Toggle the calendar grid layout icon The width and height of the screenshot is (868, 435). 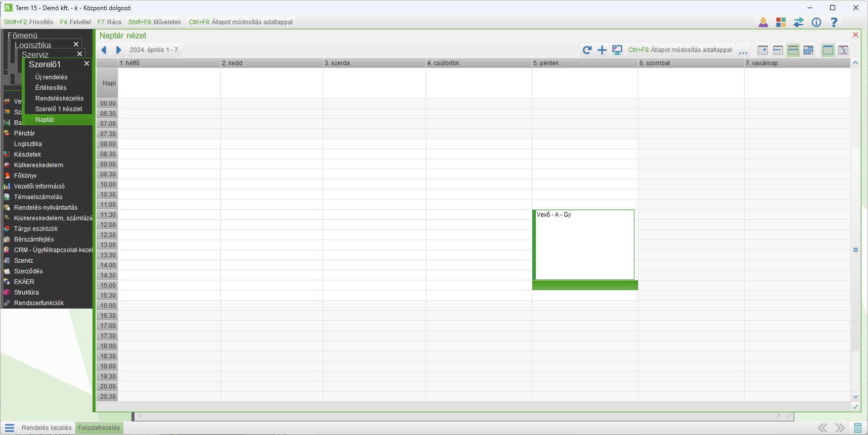click(828, 50)
